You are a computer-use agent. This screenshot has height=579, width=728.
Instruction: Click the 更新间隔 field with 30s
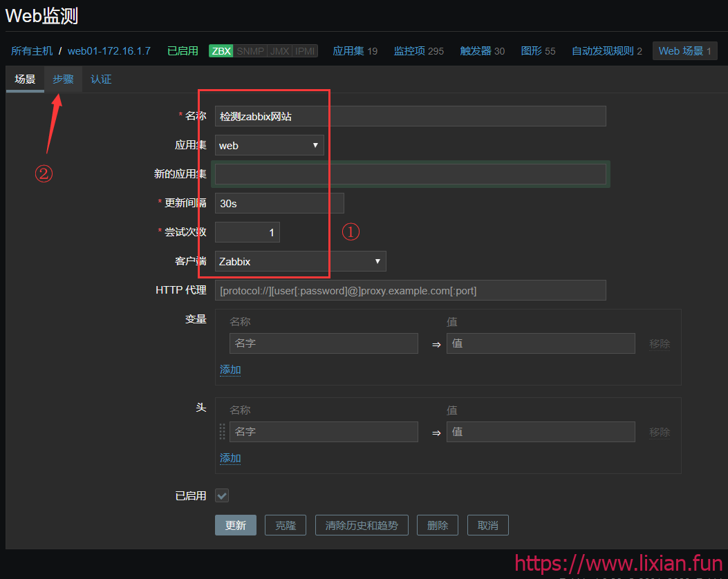(279, 203)
